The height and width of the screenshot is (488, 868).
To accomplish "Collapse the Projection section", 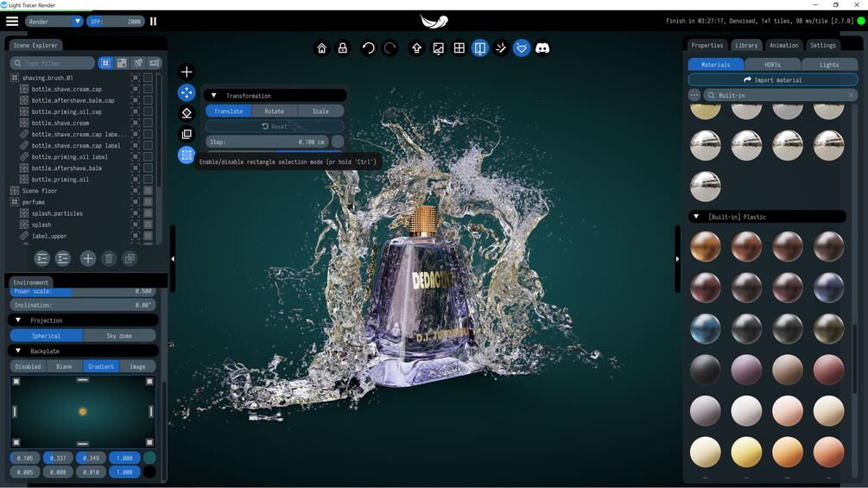I will click(18, 320).
